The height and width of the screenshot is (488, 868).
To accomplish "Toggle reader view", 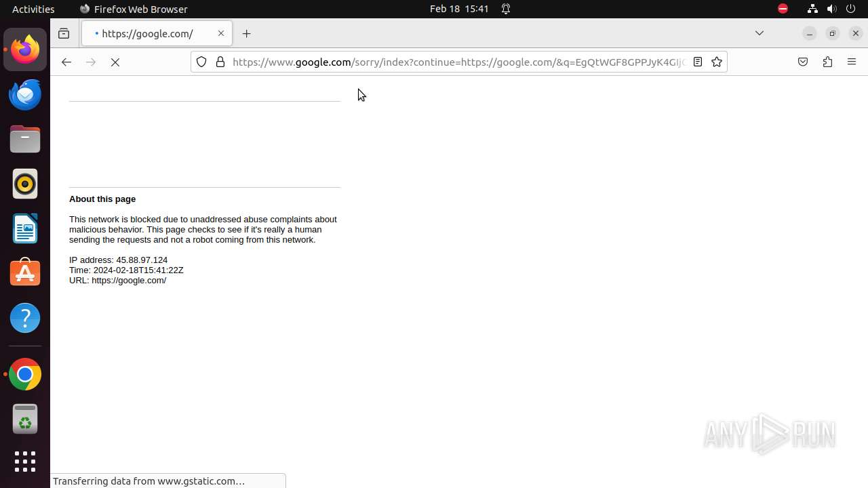I will click(697, 62).
